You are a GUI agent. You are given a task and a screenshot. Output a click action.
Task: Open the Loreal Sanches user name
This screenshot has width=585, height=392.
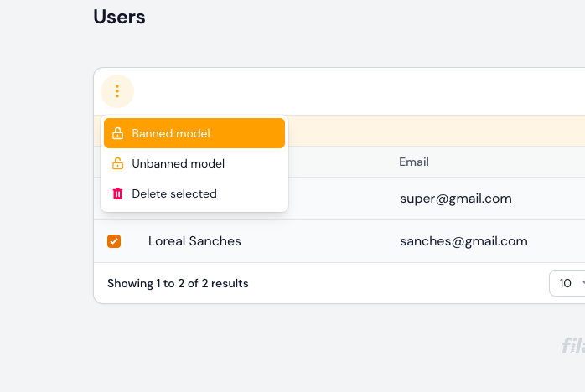[194, 241]
